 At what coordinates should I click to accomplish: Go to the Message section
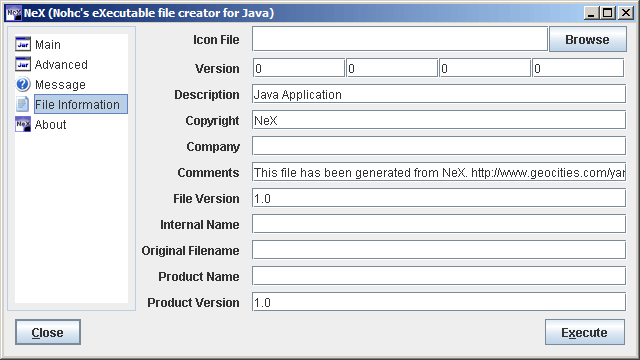pos(60,84)
